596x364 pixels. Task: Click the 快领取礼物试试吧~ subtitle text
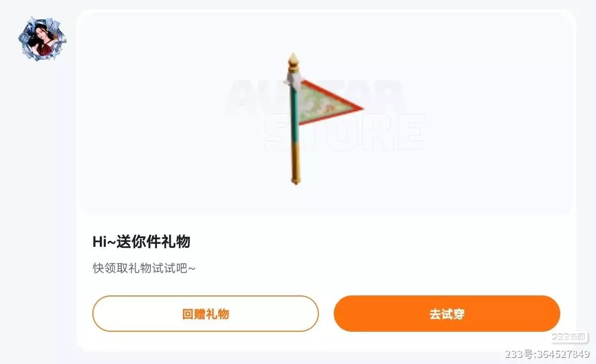[x=144, y=268]
